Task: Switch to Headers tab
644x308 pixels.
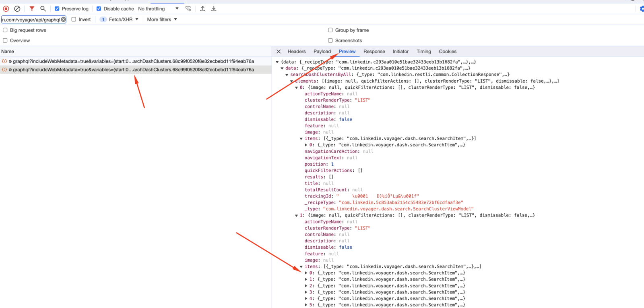Action: coord(297,52)
